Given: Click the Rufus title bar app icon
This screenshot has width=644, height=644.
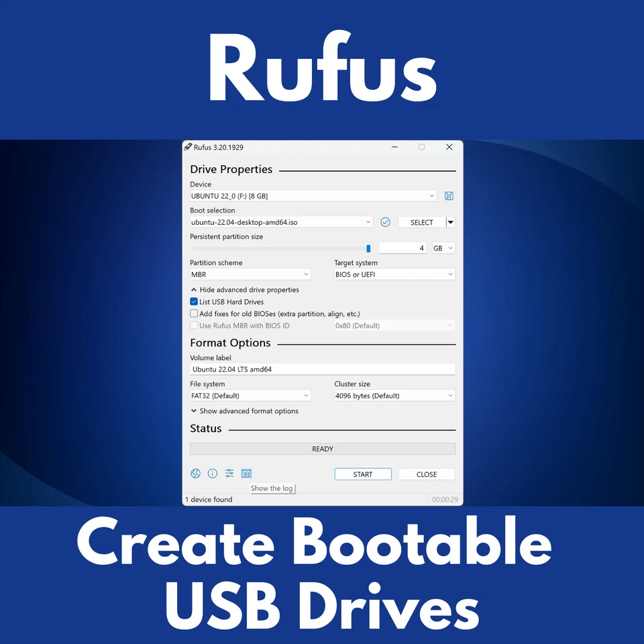Looking at the screenshot, I should pyautogui.click(x=188, y=147).
